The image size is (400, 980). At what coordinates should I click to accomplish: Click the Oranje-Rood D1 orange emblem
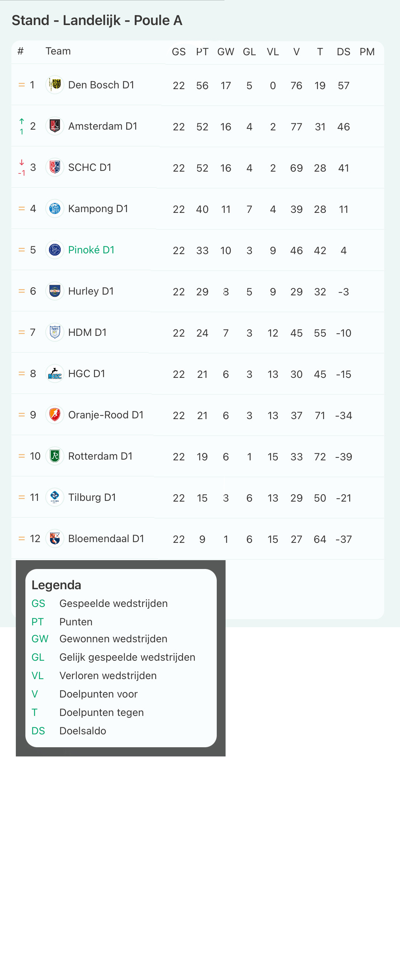55,415
